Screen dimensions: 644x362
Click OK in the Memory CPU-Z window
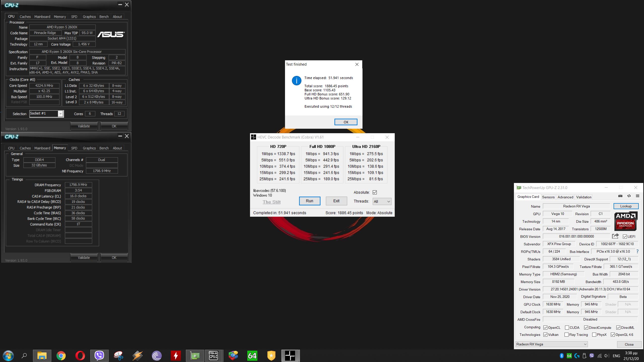[114, 257]
